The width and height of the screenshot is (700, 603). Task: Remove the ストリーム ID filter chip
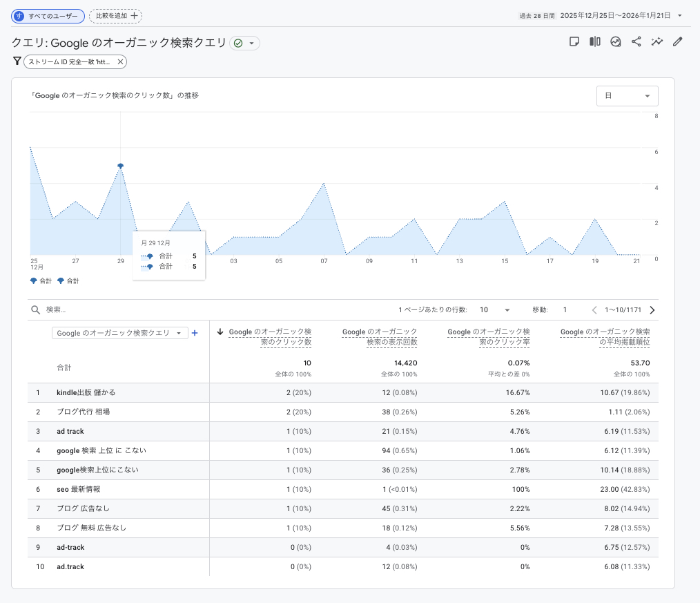(120, 62)
